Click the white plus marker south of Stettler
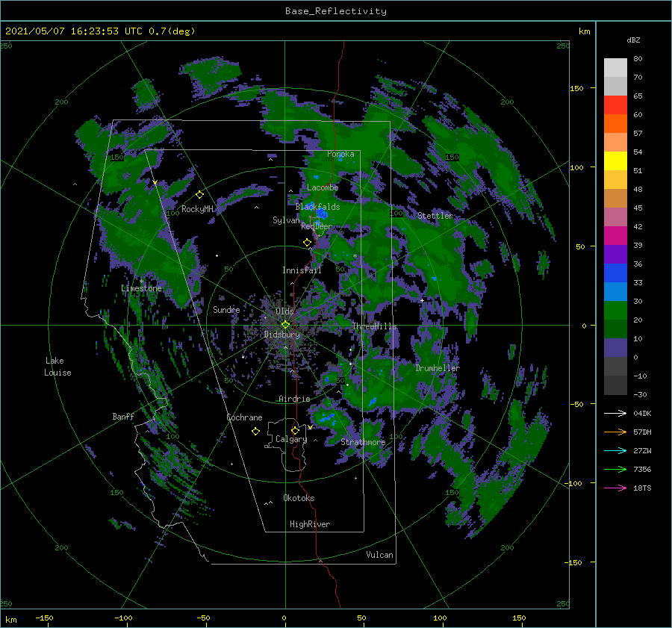672x628 pixels. 422,300
